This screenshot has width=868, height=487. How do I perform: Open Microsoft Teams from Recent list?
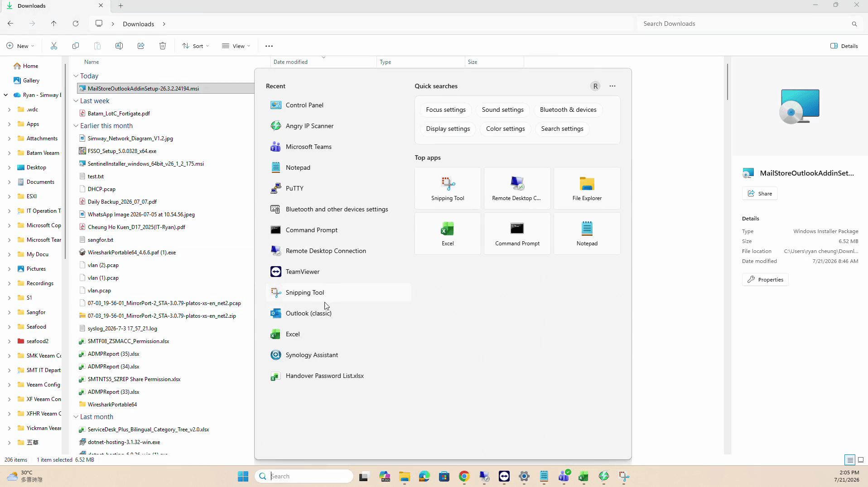click(x=338, y=147)
